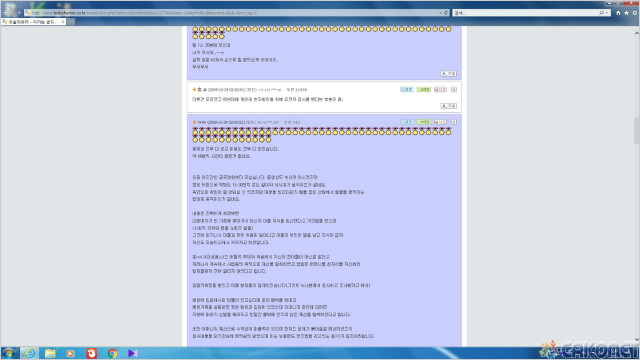Image resolution: width=640 pixels, height=360 pixels.
Task: Click the magnifier icon in the search box
Action: [x=601, y=13]
